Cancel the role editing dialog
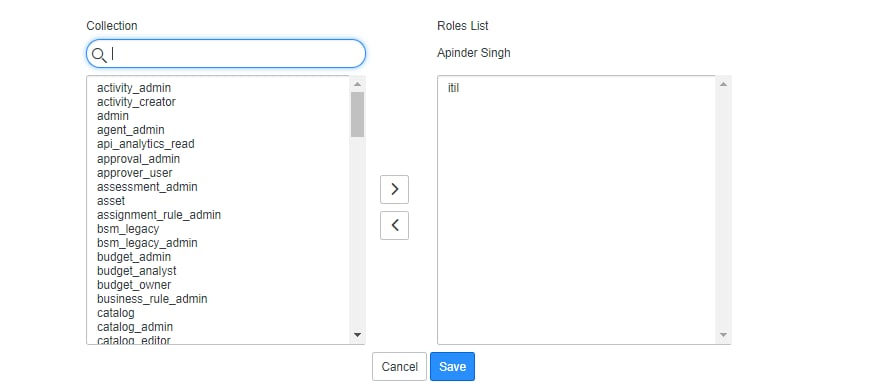This screenshot has width=892, height=382. pyautogui.click(x=399, y=367)
